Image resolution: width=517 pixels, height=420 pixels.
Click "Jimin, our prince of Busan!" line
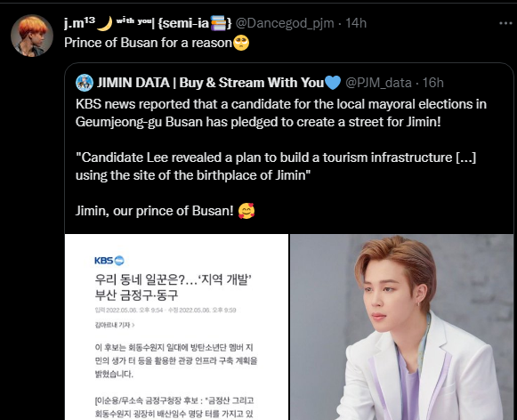pos(154,211)
